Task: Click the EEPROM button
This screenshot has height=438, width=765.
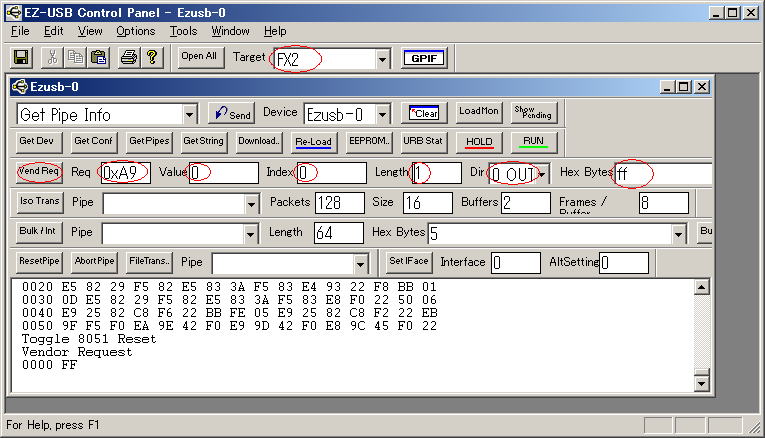Action: point(369,142)
